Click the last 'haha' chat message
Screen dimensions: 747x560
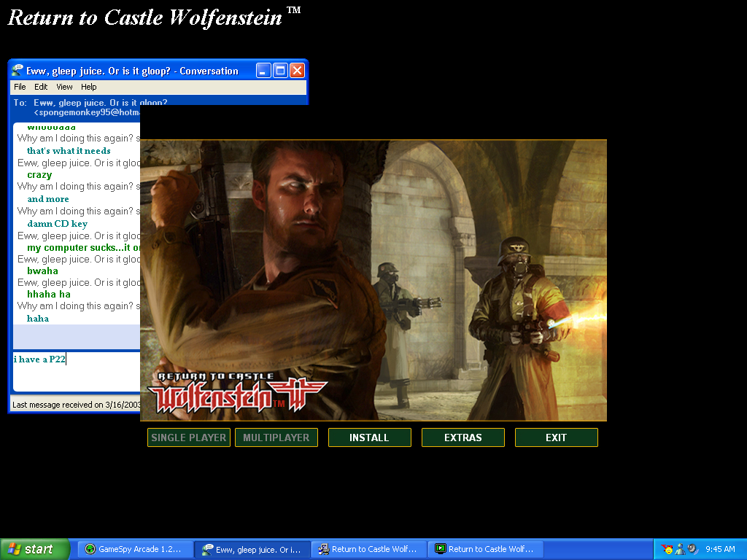click(x=38, y=318)
